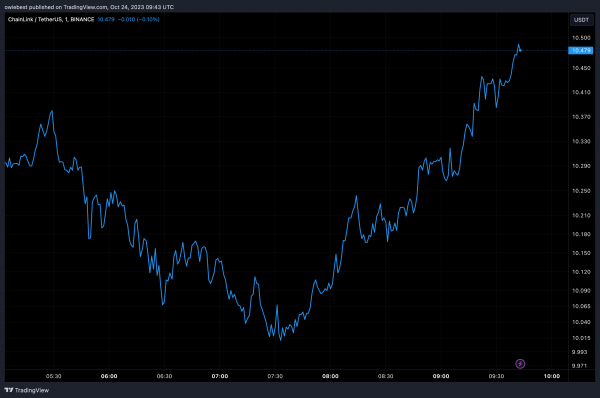Click the 10.450 price axis label

581,68
